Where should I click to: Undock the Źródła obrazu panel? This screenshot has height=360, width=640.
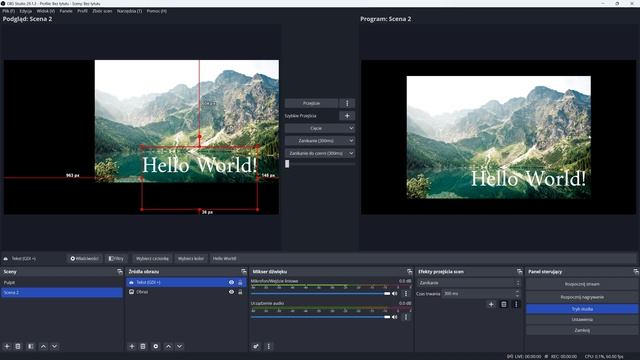(244, 271)
